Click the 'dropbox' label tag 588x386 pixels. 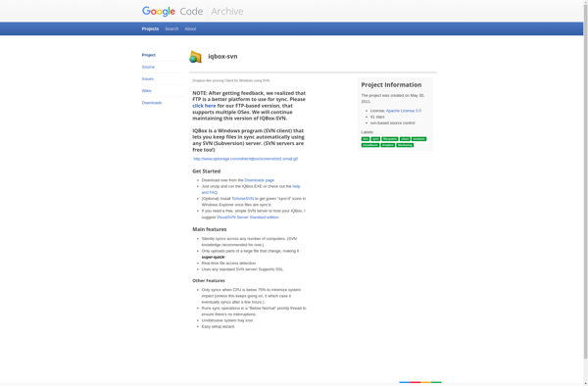coord(388,145)
